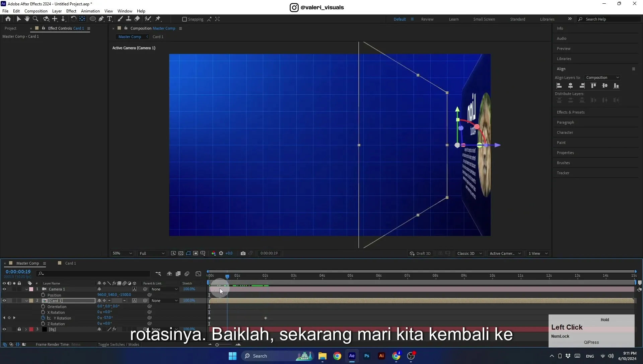
Task: Open the Composition menu
Action: point(36,11)
